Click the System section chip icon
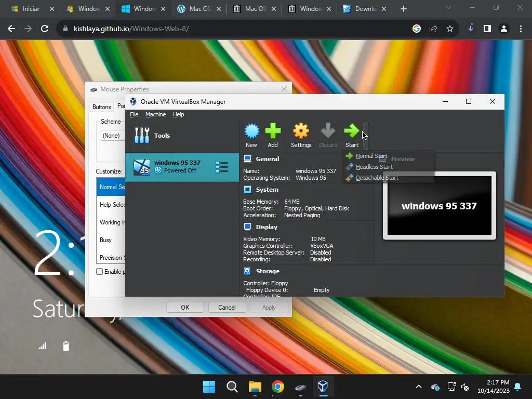The height and width of the screenshot is (399, 532). 247,190
